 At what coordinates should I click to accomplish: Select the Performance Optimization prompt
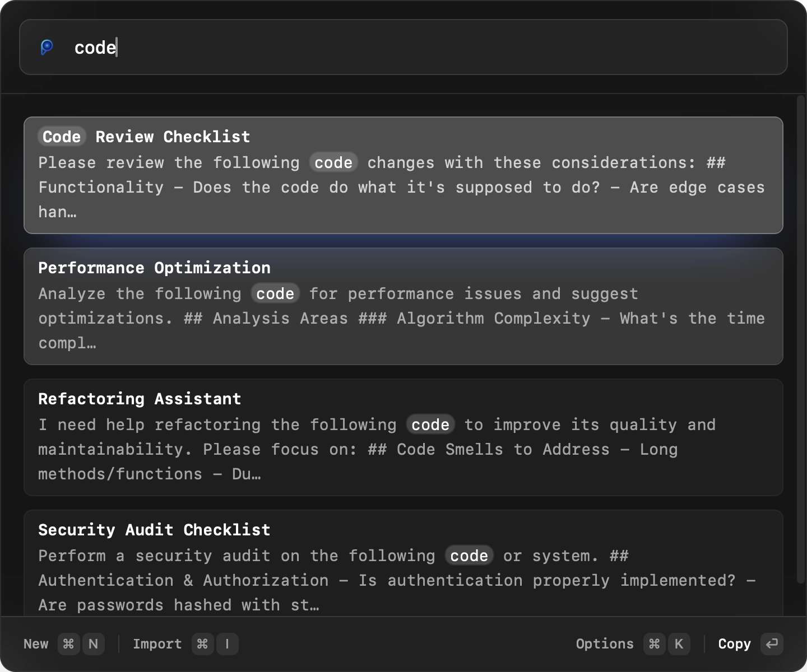pos(403,305)
